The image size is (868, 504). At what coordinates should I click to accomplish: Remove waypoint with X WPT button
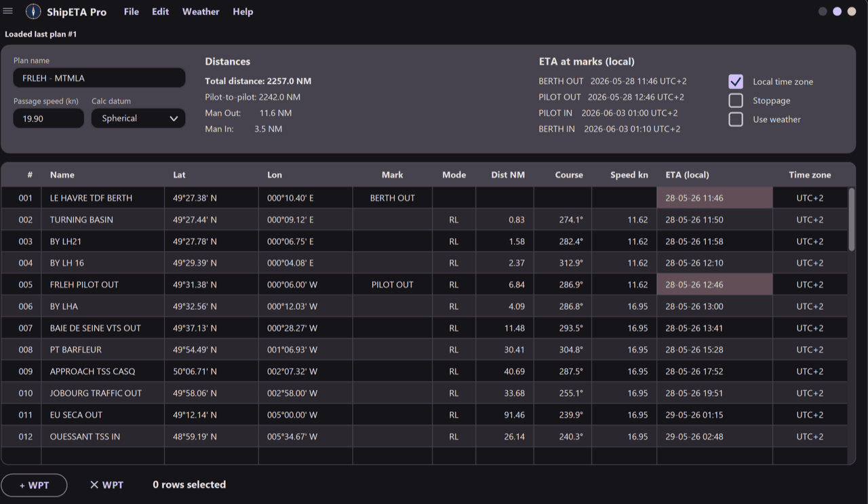coord(106,485)
